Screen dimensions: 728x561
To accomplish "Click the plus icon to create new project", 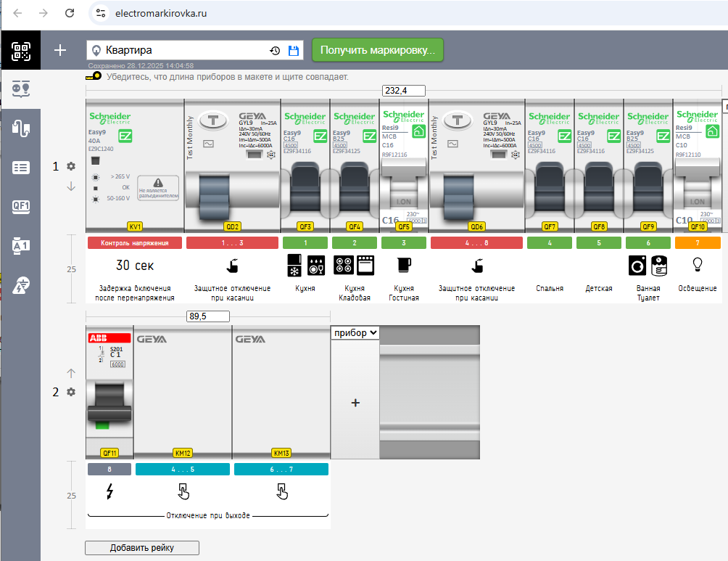I will coord(60,50).
